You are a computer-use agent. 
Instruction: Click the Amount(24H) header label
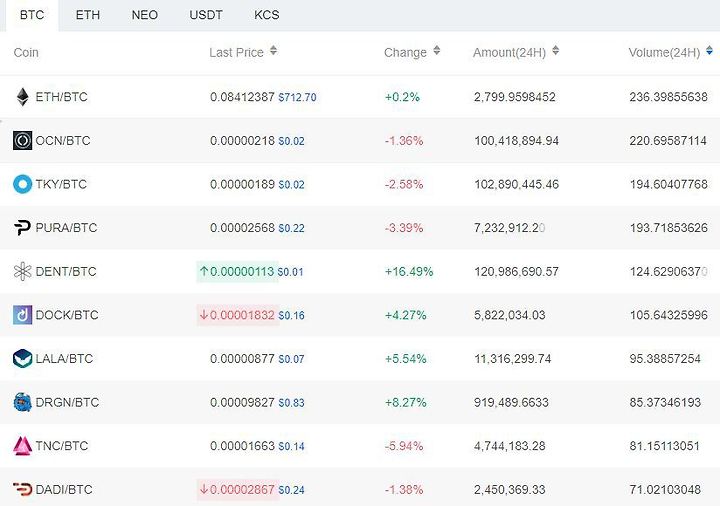[x=510, y=53]
